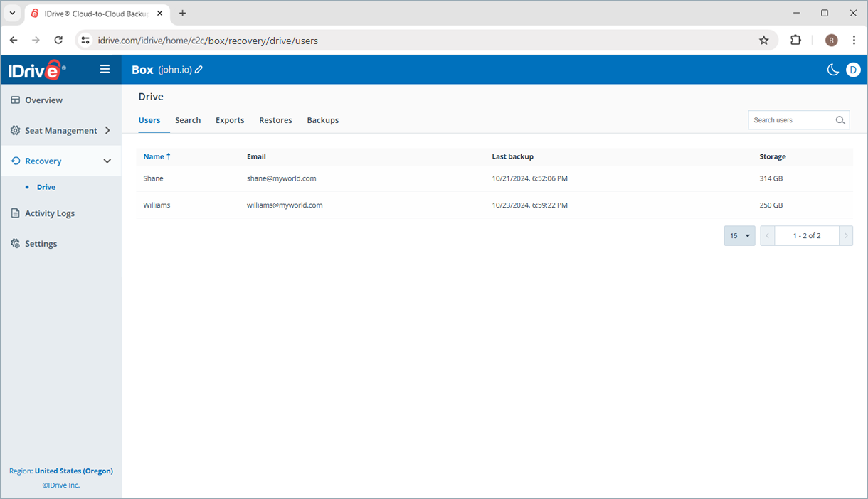Open the user Williams

[x=157, y=205]
